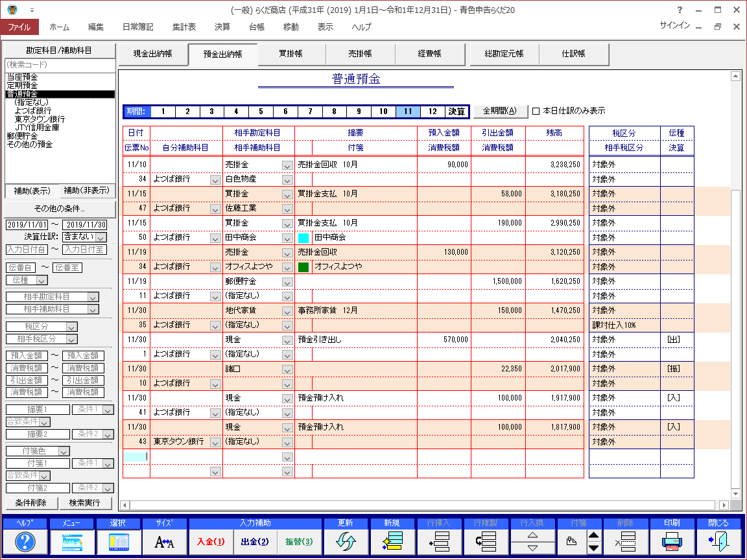Click the 入金(1) deposit button
This screenshot has width=747, height=560.
(x=211, y=542)
